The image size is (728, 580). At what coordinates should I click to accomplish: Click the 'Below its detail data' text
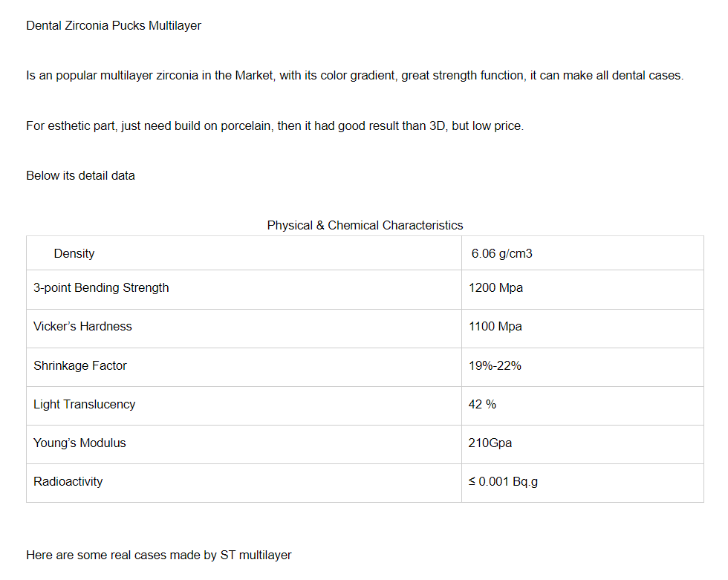coord(80,175)
